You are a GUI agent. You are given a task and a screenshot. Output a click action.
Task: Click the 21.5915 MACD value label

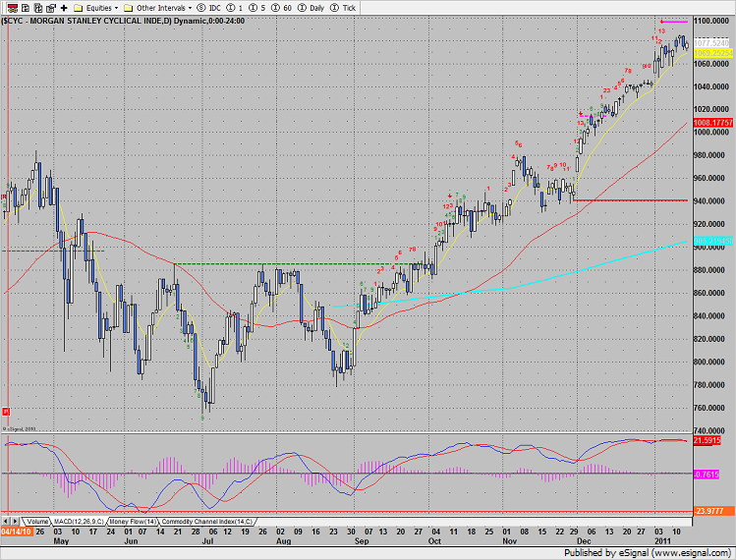[x=707, y=440]
